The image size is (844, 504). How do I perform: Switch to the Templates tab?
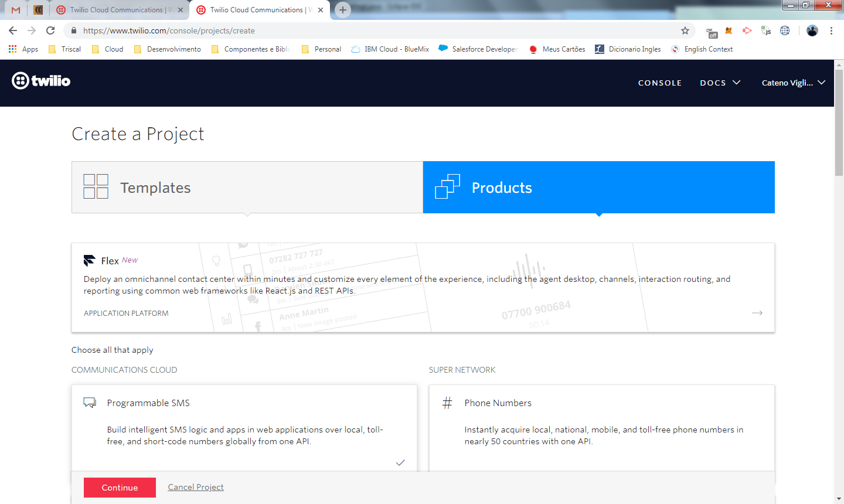(247, 188)
